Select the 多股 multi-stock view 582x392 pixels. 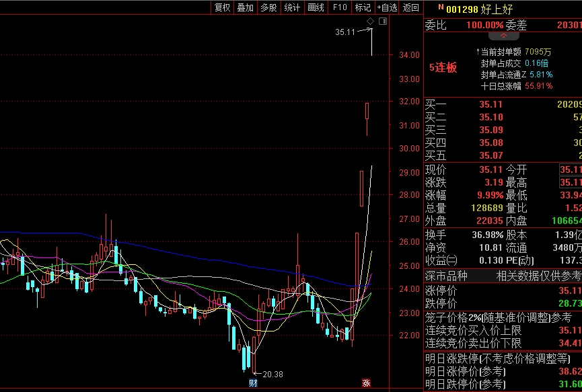268,7
